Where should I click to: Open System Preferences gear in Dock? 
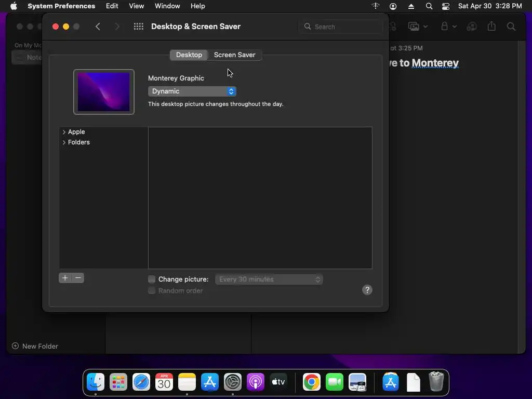[233, 382]
